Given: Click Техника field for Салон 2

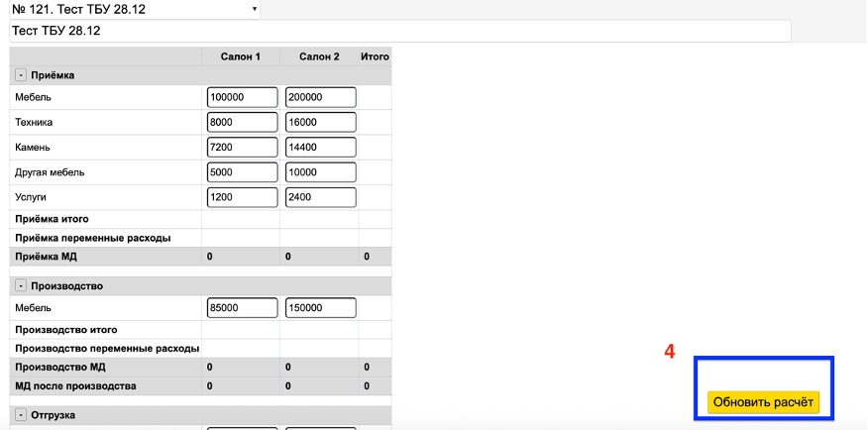Looking at the screenshot, I should (320, 122).
